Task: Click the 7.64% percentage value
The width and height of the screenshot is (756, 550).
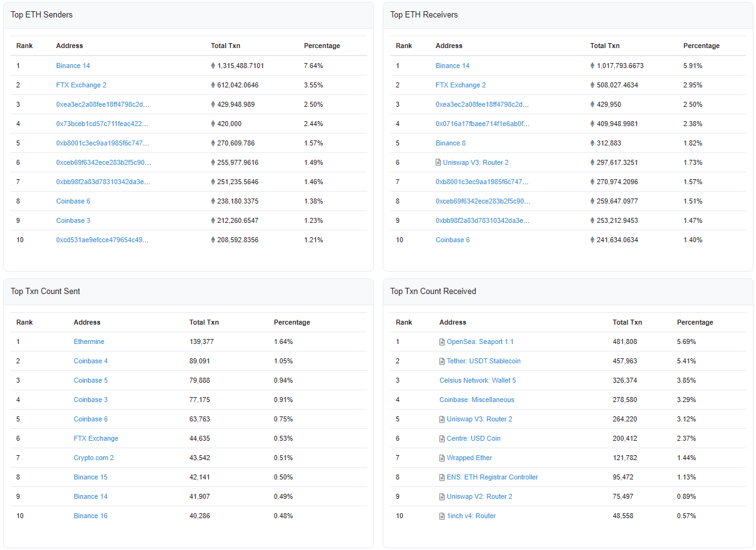Action: click(313, 66)
